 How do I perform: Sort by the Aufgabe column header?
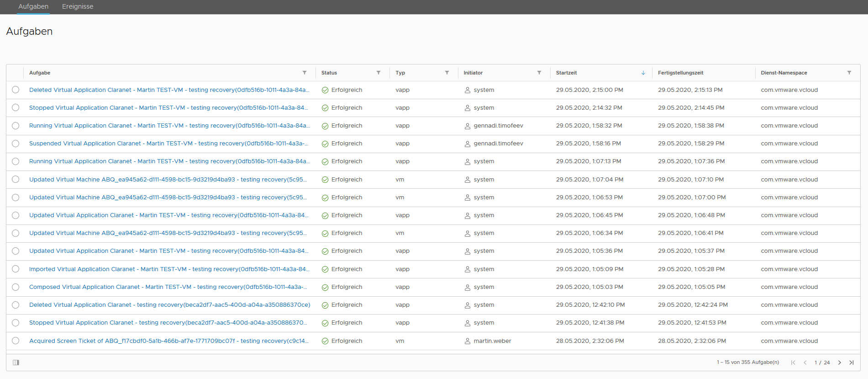[40, 73]
